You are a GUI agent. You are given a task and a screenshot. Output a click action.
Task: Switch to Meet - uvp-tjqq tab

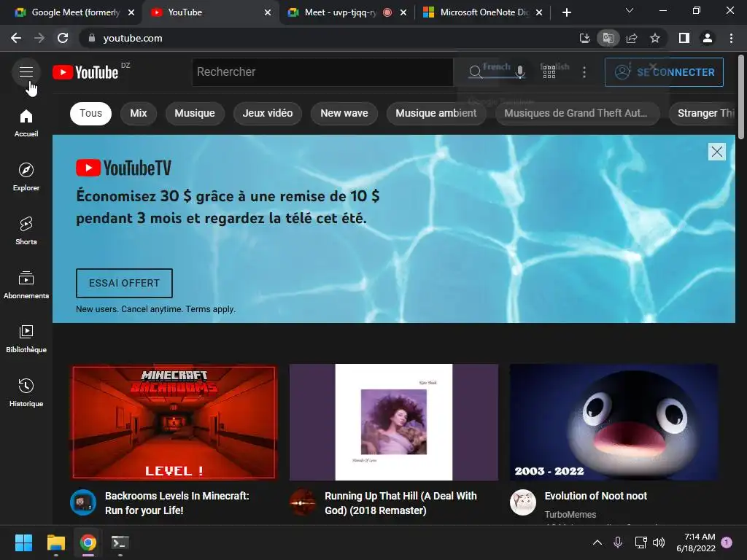click(x=347, y=12)
